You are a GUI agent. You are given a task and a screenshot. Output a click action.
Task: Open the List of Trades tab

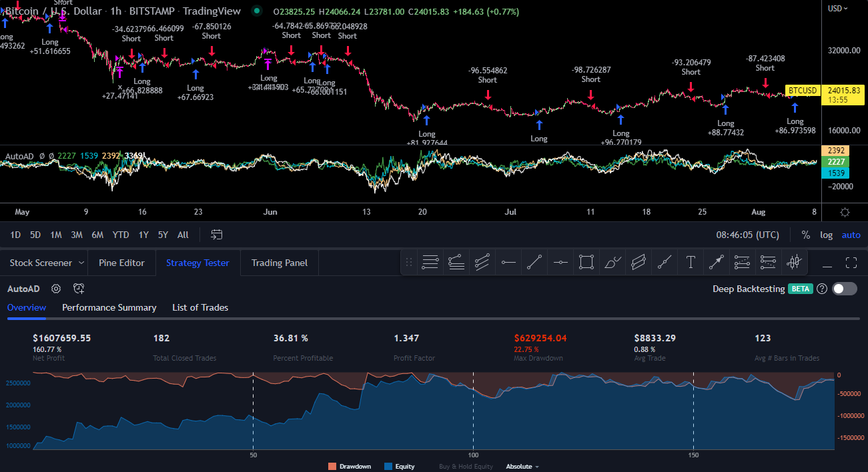click(x=200, y=307)
